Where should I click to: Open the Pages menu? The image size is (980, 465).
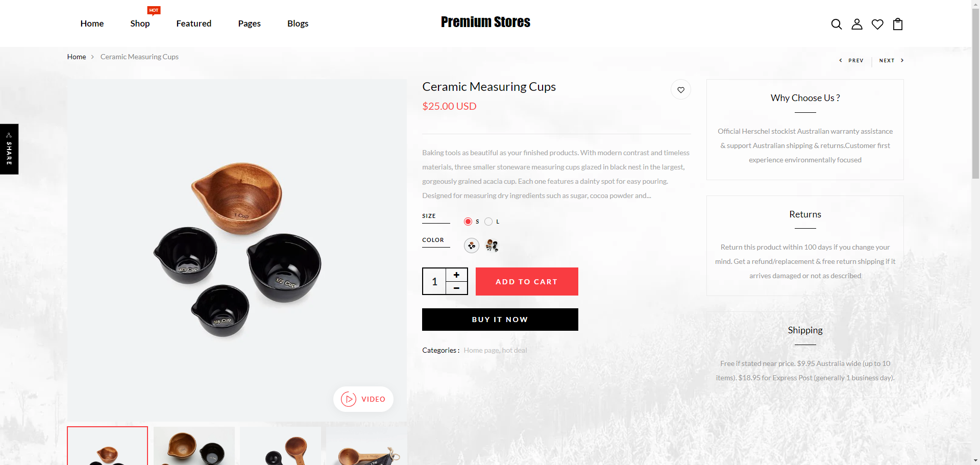point(249,23)
